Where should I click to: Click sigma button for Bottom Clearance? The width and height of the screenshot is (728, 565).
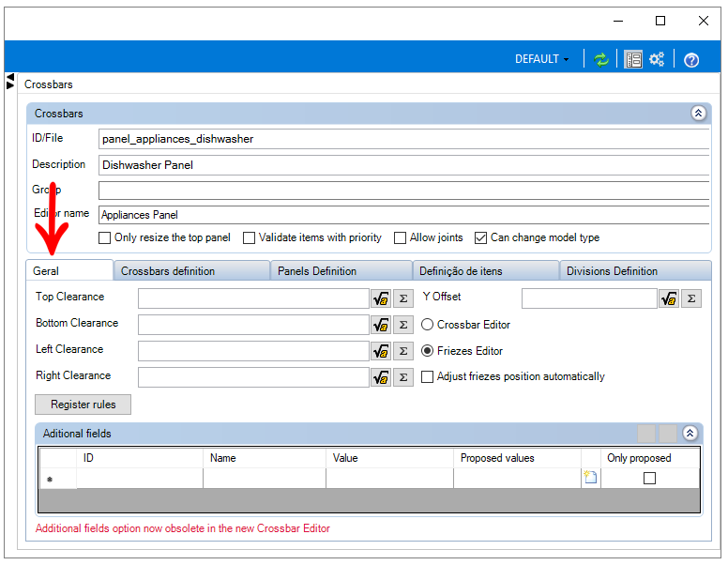403,325
